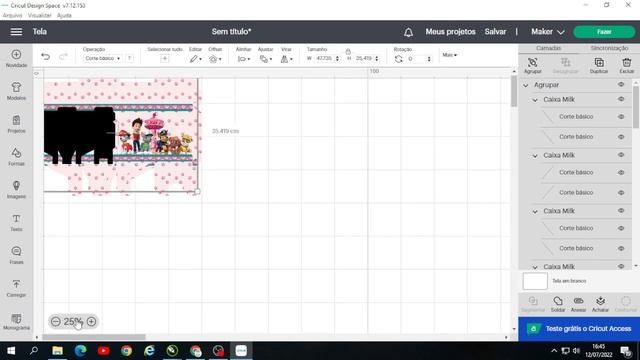Click Teste grátis o Cricut Access banner

[x=579, y=329]
